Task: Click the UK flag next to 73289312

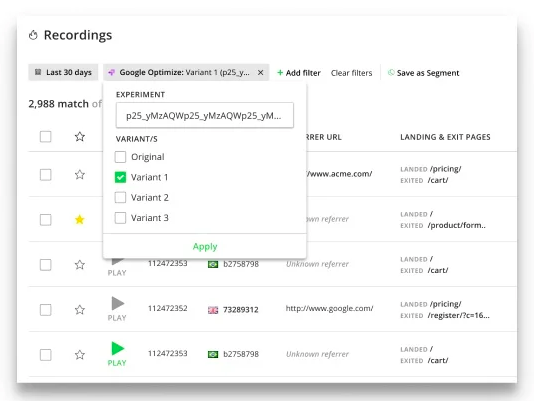Action: coord(213,310)
